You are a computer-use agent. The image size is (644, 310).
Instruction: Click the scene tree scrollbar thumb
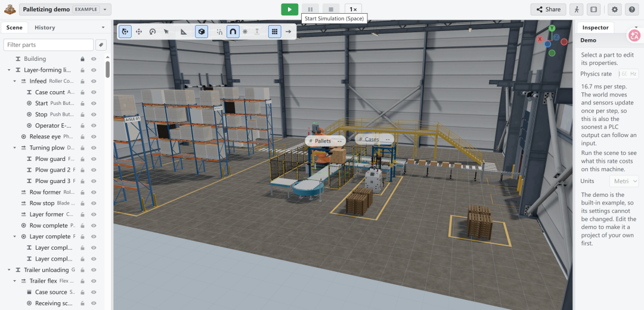pyautogui.click(x=107, y=69)
